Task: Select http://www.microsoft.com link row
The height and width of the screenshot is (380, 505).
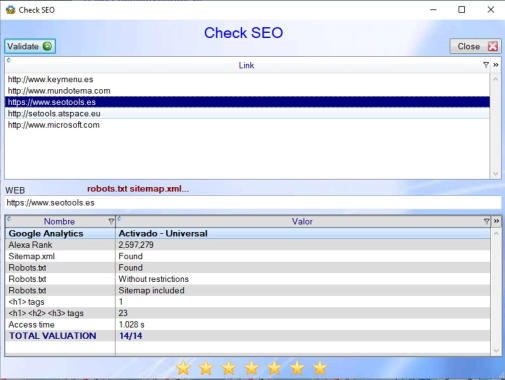Action: (247, 125)
